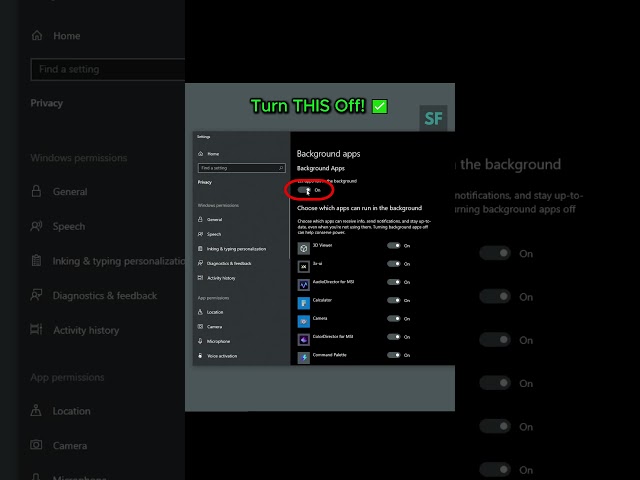The height and width of the screenshot is (480, 640).
Task: Toggle Calculator background switch in center window
Action: tap(394, 300)
